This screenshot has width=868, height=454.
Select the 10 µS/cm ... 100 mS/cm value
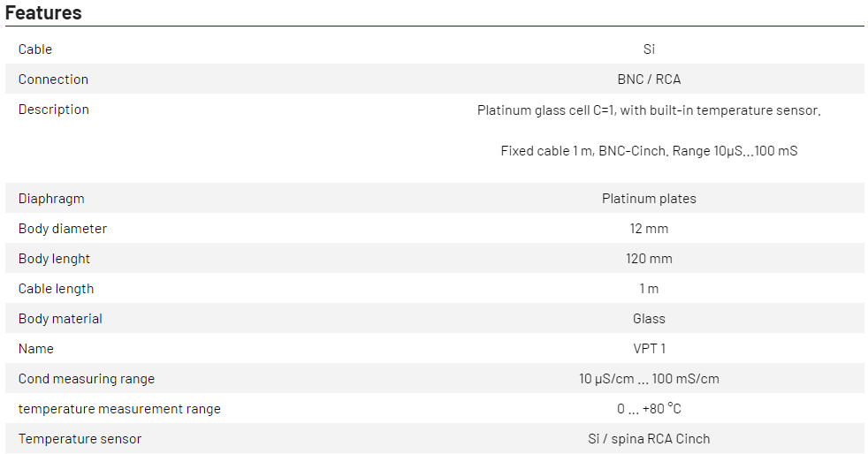click(x=649, y=379)
